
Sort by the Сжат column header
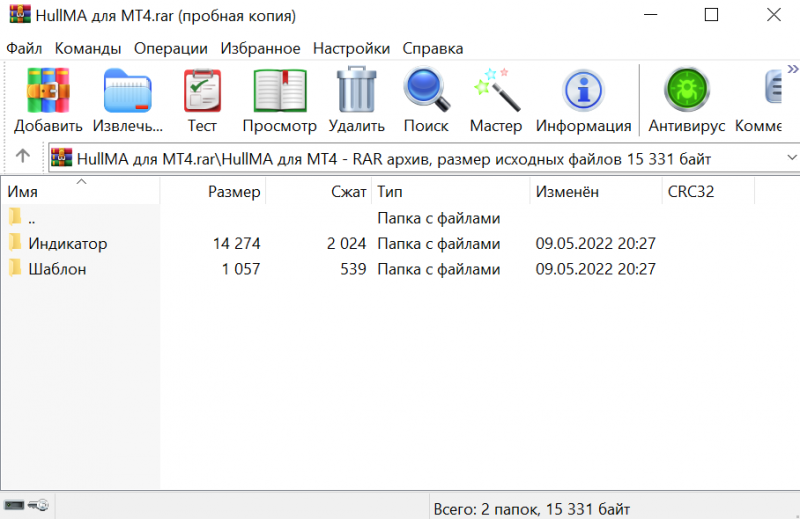tap(318, 191)
